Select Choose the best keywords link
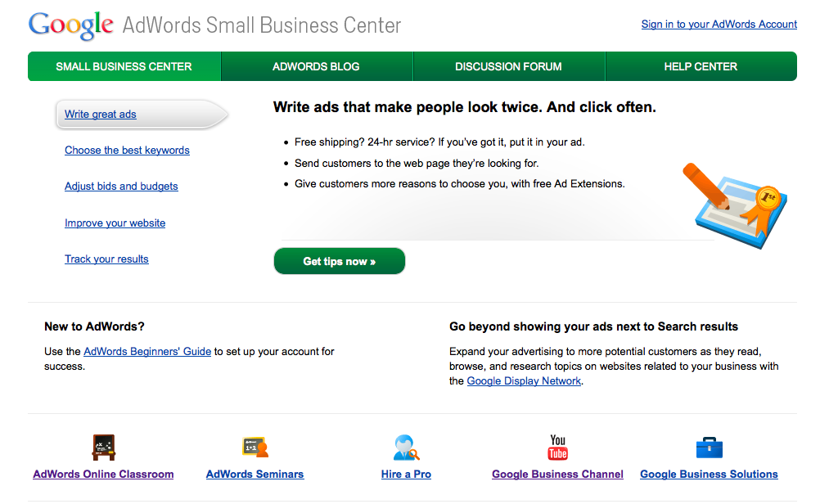This screenshot has height=504, width=820. pyautogui.click(x=127, y=151)
